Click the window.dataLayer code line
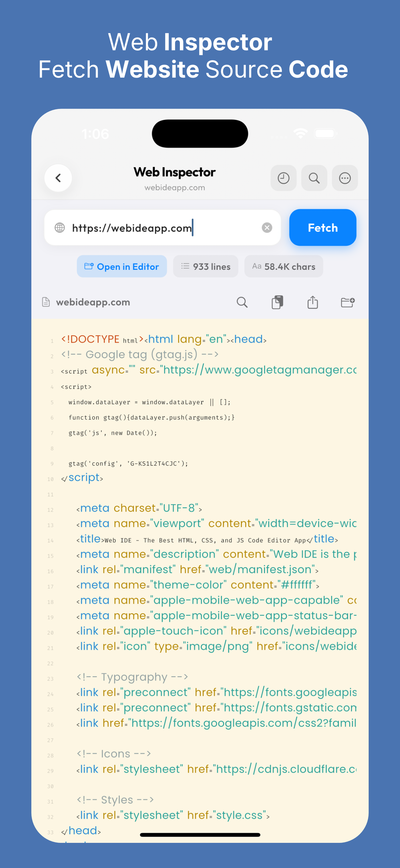This screenshot has width=400, height=868. click(x=149, y=402)
